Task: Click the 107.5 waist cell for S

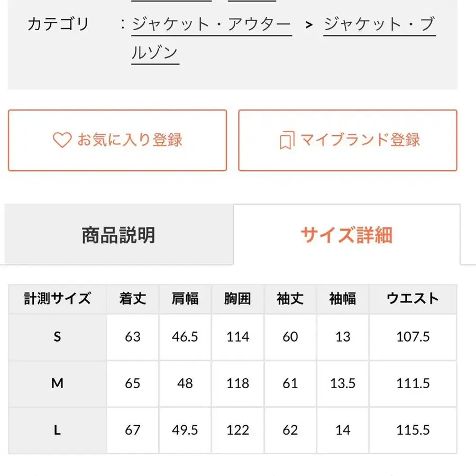Action: (x=413, y=337)
